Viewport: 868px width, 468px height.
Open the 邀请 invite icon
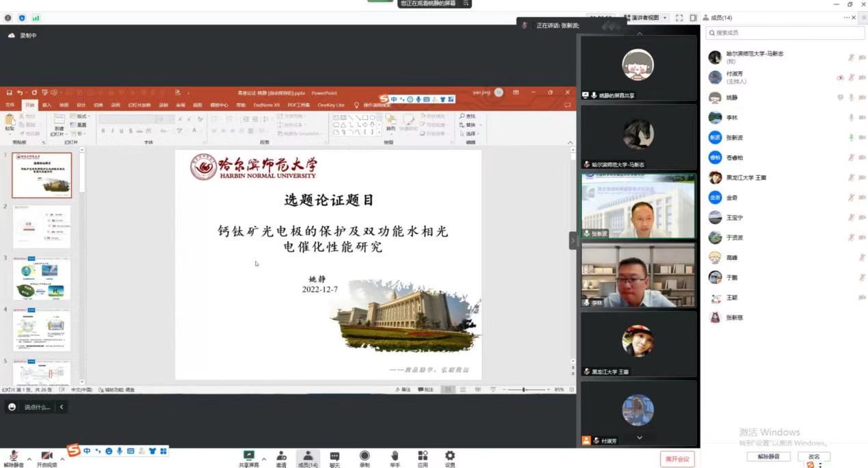pos(281,456)
